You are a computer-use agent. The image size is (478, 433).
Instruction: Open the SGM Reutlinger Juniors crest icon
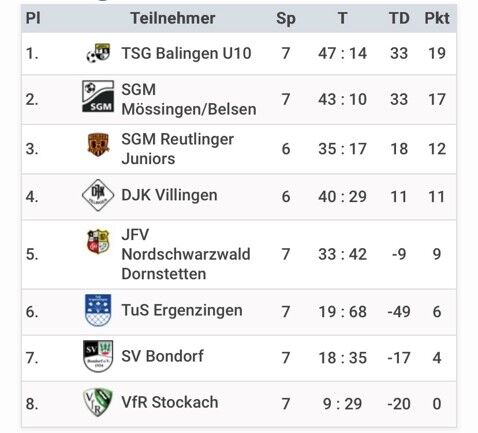(98, 145)
